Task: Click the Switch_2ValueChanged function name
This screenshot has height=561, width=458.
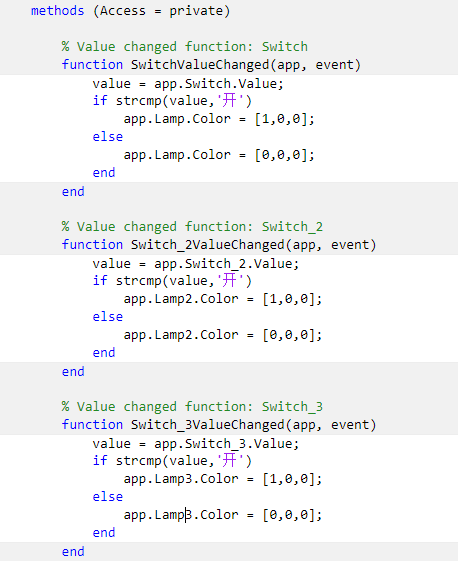Action: [208, 245]
